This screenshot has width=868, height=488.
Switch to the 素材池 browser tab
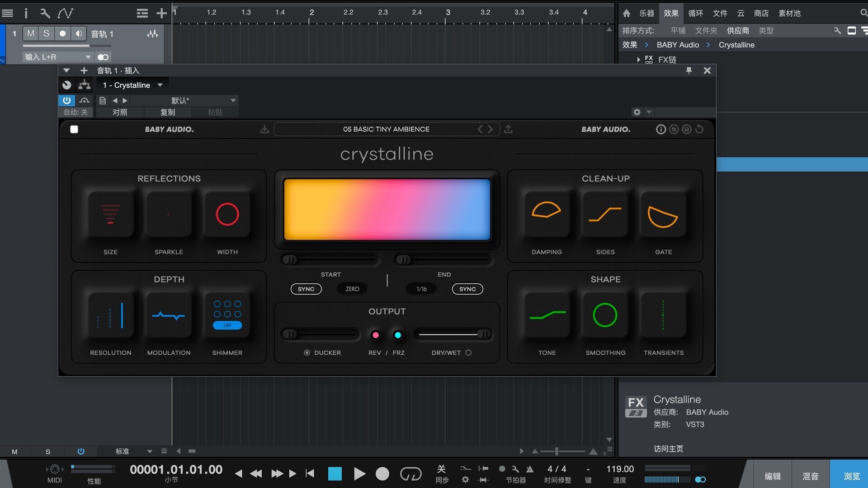pos(789,13)
